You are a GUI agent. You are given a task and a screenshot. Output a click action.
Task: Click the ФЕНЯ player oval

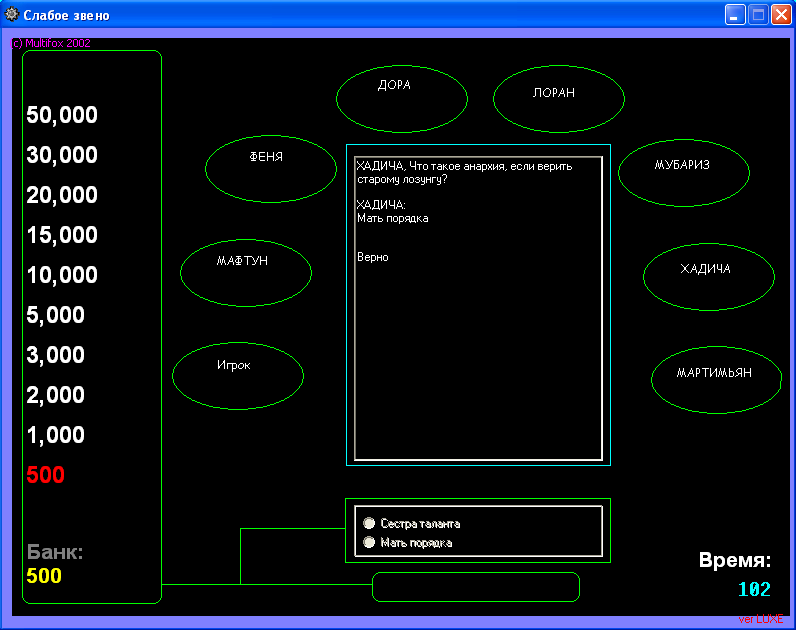click(x=271, y=168)
